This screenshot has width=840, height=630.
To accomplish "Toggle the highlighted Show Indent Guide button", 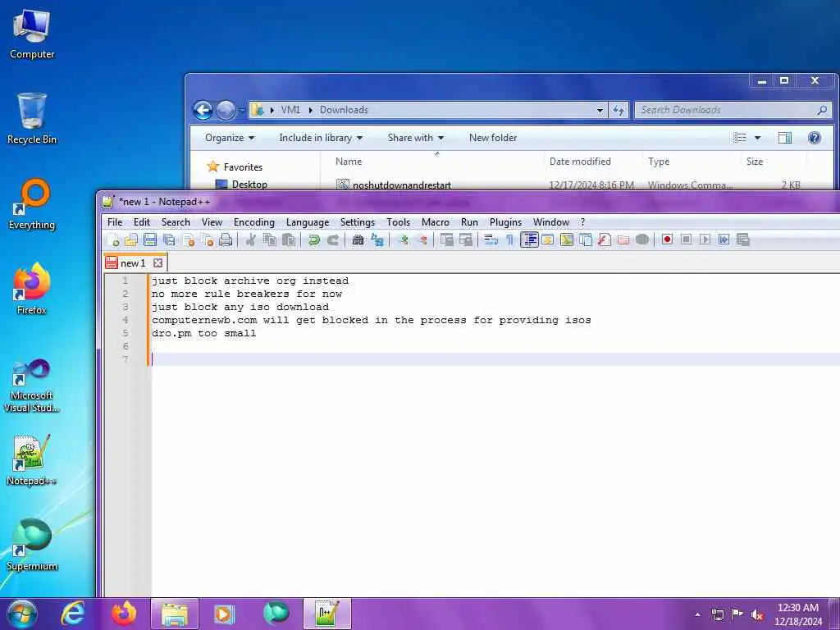I will (529, 240).
